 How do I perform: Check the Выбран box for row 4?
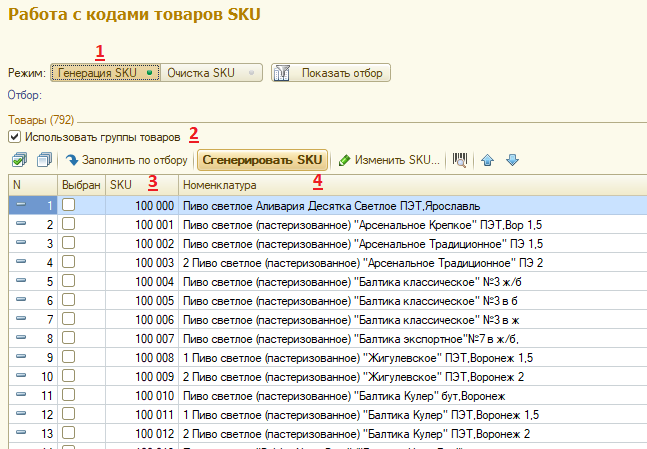tap(68, 262)
